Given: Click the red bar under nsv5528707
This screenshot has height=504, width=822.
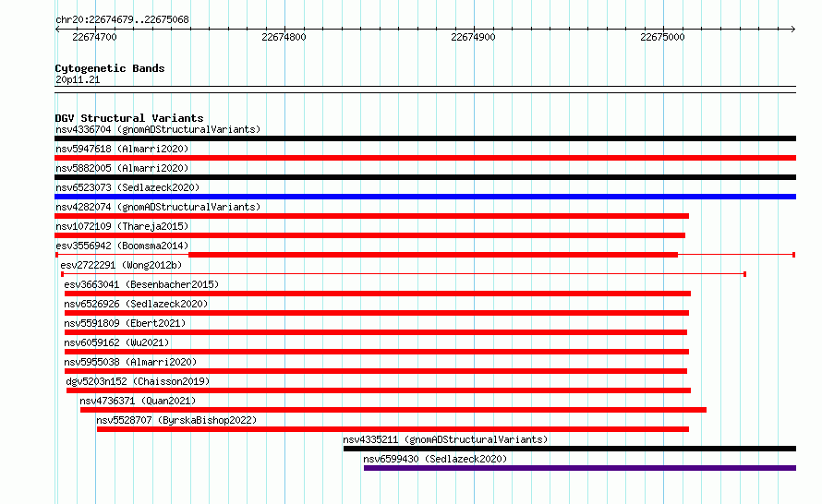Looking at the screenshot, I should click(393, 429).
